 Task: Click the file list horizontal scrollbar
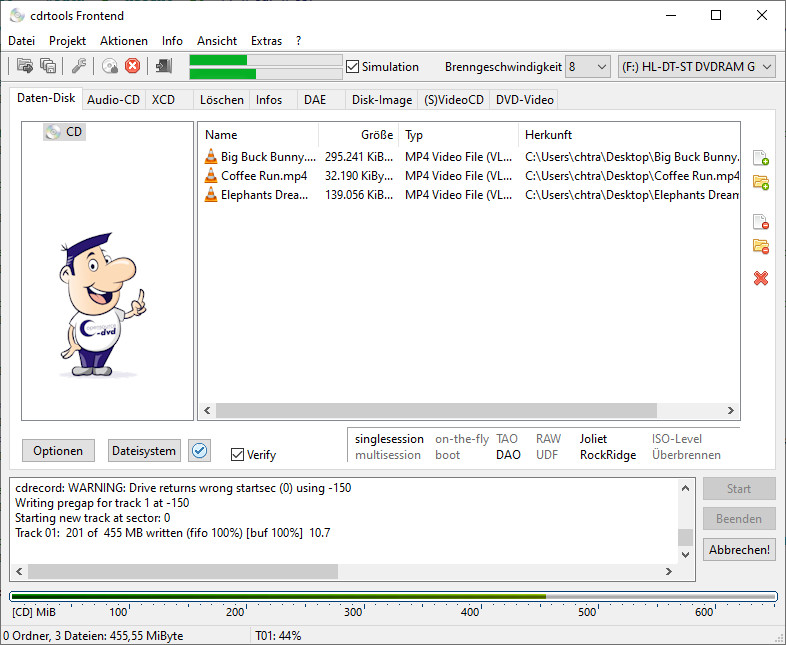click(436, 411)
